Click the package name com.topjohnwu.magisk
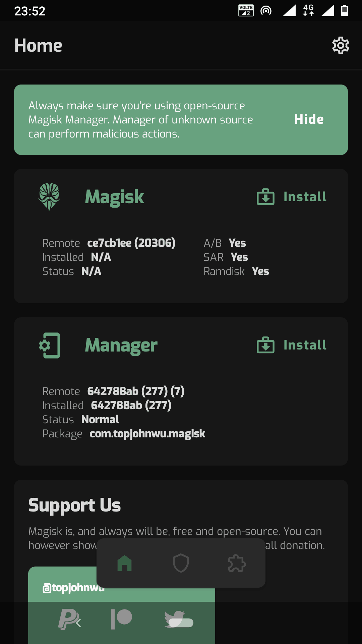This screenshot has width=362, height=644. pyautogui.click(x=147, y=434)
